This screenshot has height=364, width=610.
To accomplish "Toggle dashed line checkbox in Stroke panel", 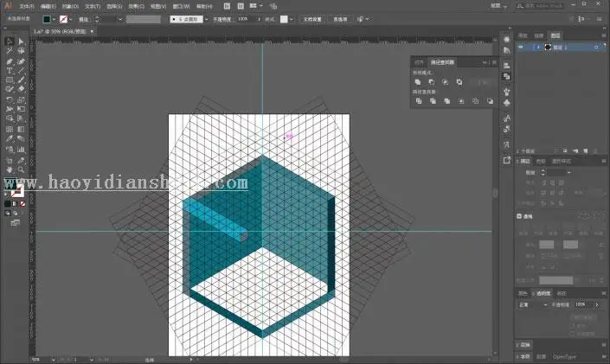I will (x=519, y=216).
